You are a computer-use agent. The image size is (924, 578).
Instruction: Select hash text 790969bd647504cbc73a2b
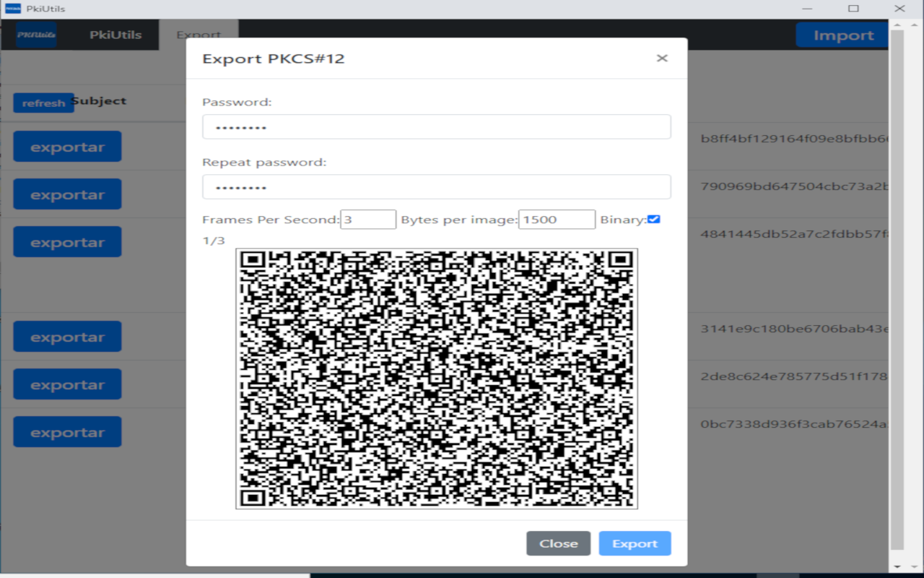[794, 186]
